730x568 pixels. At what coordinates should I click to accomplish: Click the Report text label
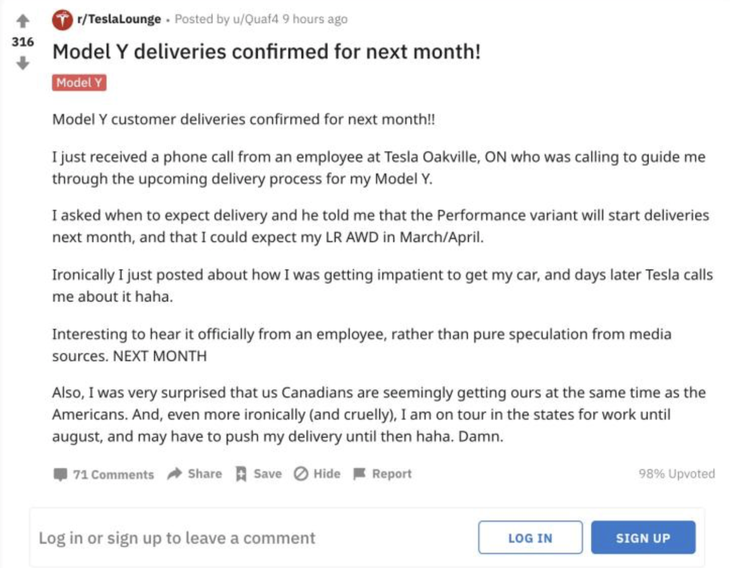392,473
